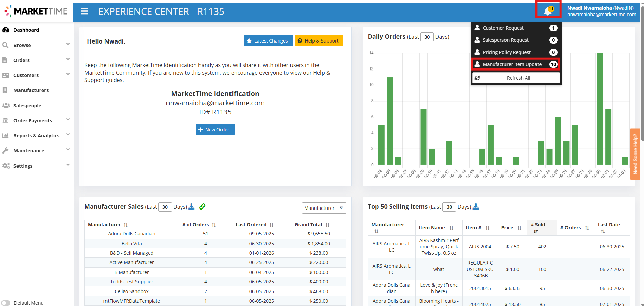Toggle the Default Menu switch
The width and height of the screenshot is (644, 306).
tap(6, 303)
